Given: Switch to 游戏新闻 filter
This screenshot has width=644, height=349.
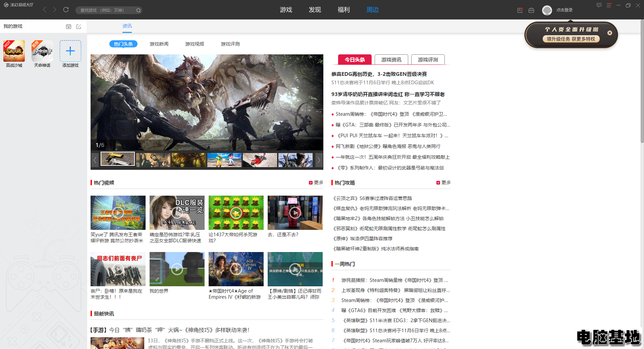Looking at the screenshot, I should pyautogui.click(x=159, y=44).
